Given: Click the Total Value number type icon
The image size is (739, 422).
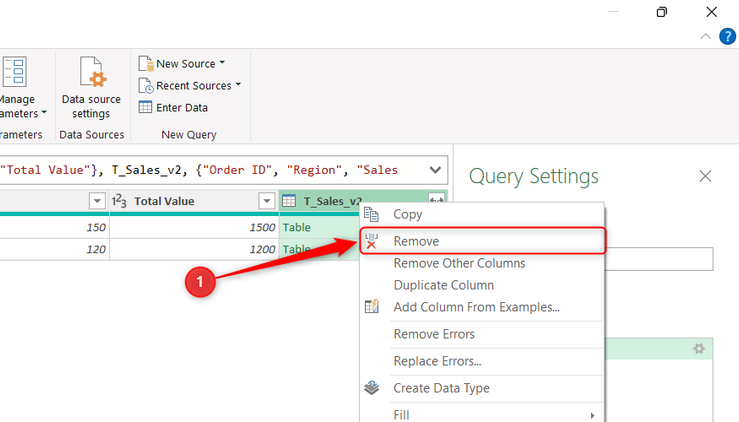Looking at the screenshot, I should (119, 201).
